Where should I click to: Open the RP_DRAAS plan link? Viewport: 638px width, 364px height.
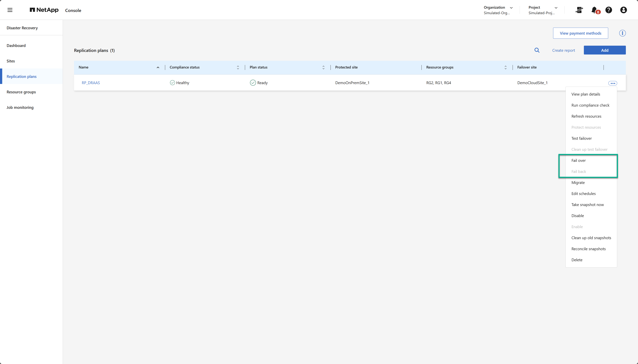(x=91, y=83)
